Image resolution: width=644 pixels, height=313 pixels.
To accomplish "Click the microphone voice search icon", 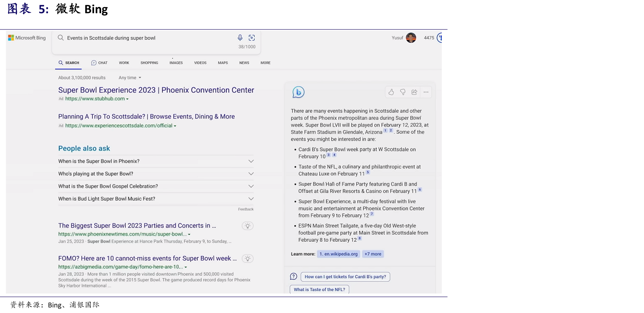I will click(x=240, y=38).
